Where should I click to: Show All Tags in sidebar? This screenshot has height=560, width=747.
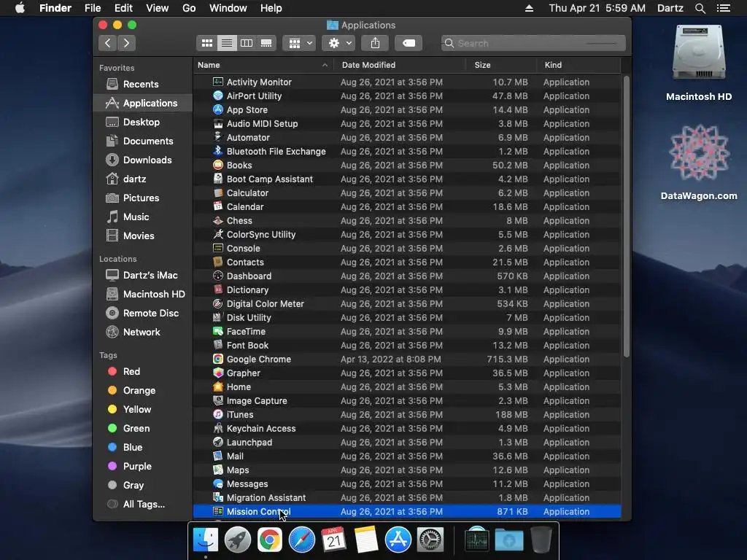(143, 505)
